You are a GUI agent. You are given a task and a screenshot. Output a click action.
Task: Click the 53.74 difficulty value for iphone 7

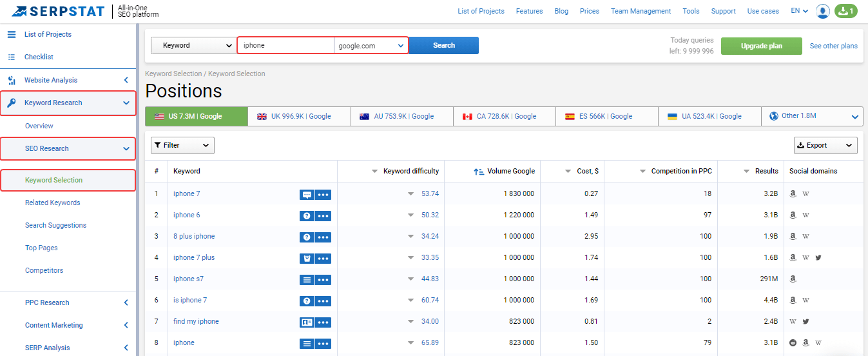(430, 193)
